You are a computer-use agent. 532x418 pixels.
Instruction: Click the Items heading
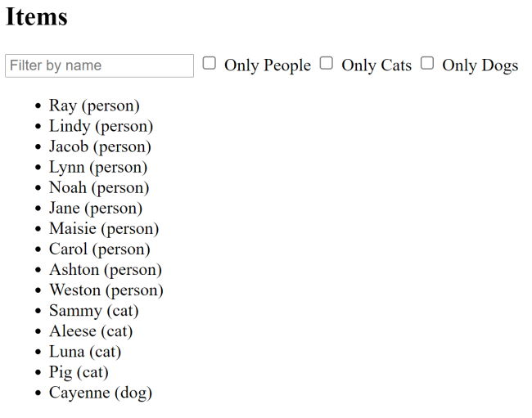click(x=37, y=17)
